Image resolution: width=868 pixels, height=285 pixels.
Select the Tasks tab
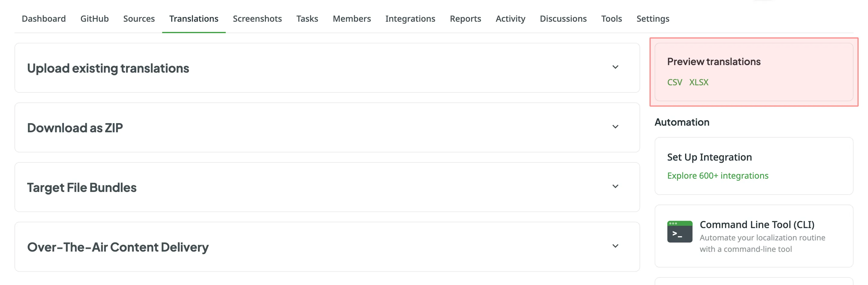(307, 19)
